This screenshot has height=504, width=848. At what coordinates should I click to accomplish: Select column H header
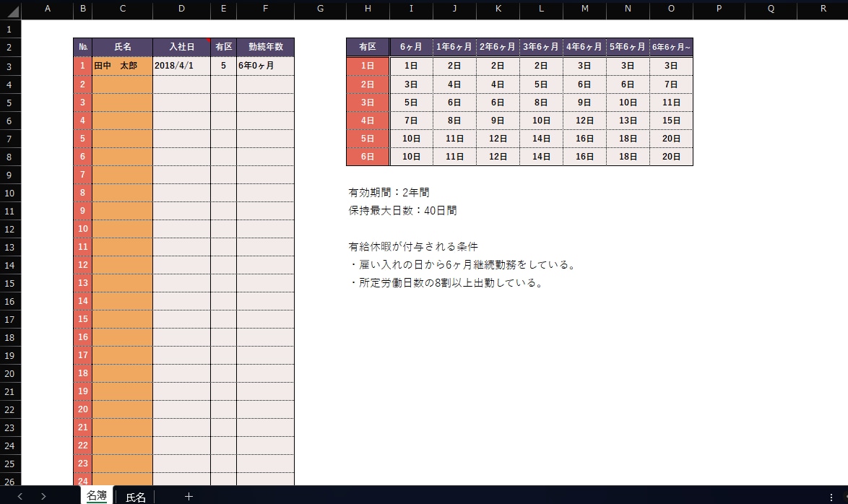368,9
